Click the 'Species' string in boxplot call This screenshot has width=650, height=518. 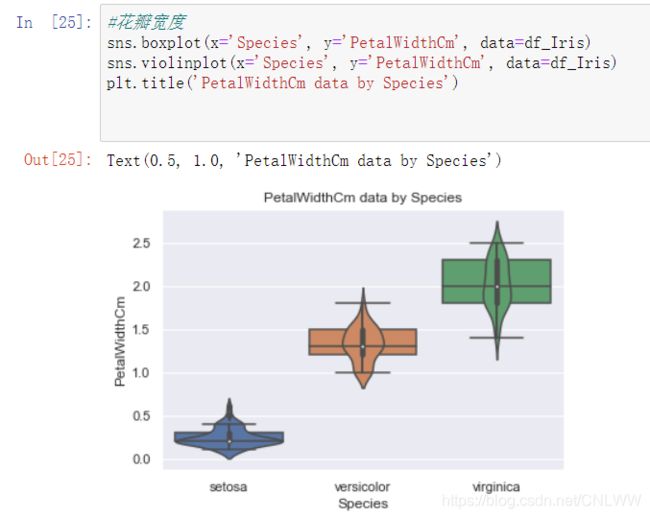pyautogui.click(x=269, y=43)
